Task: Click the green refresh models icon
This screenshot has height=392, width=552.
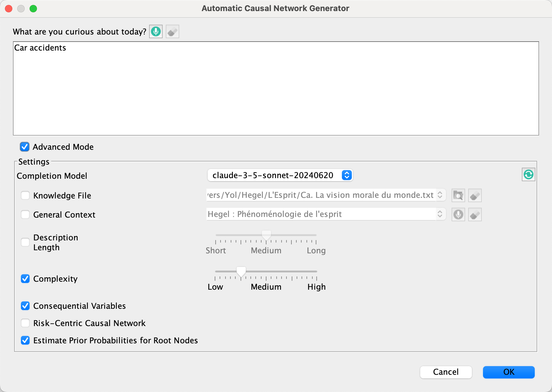Action: click(529, 175)
